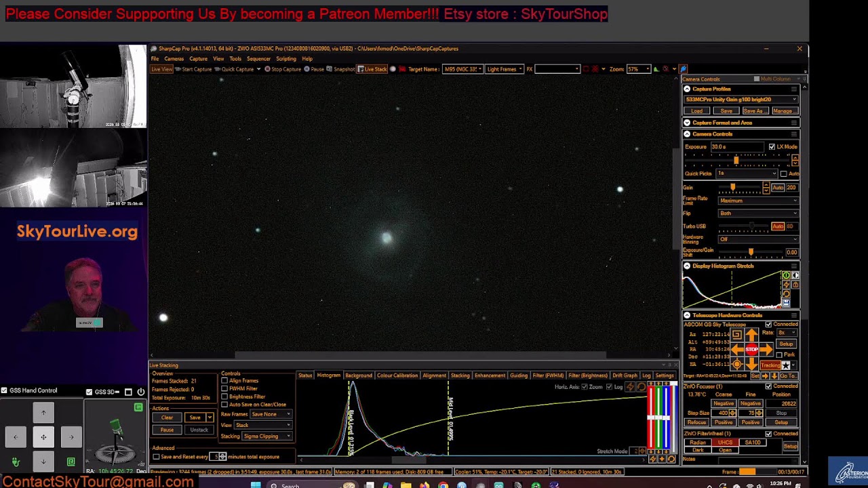Toggle the exposure Auto checkbox beside Quick Picks

point(784,174)
